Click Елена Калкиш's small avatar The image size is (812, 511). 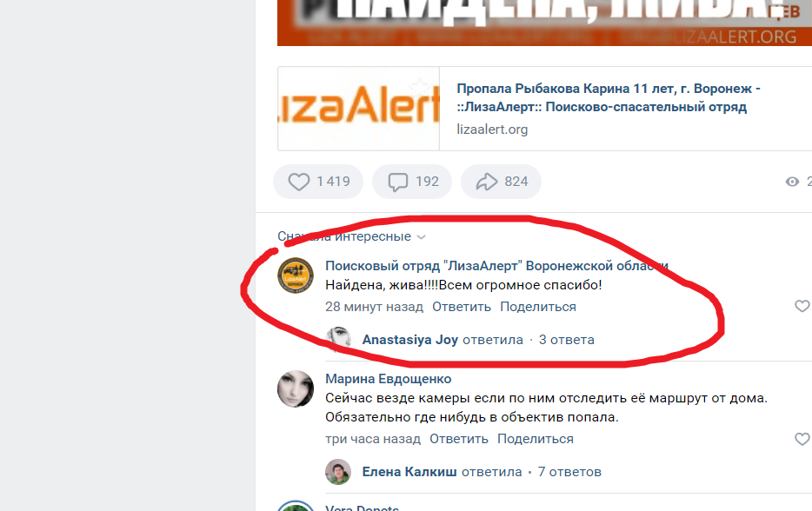(x=338, y=472)
